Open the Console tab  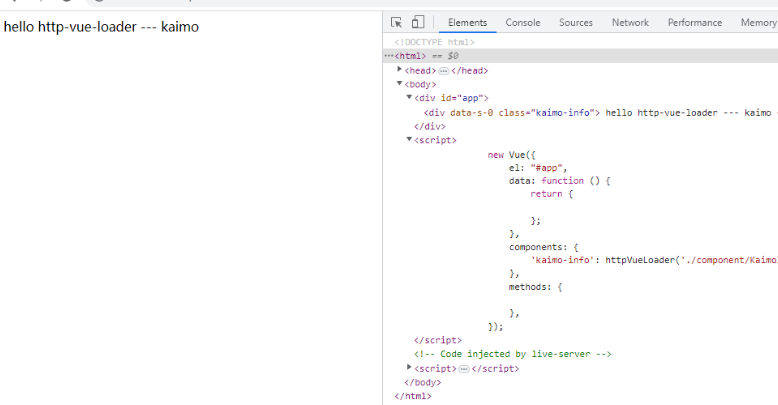(522, 22)
